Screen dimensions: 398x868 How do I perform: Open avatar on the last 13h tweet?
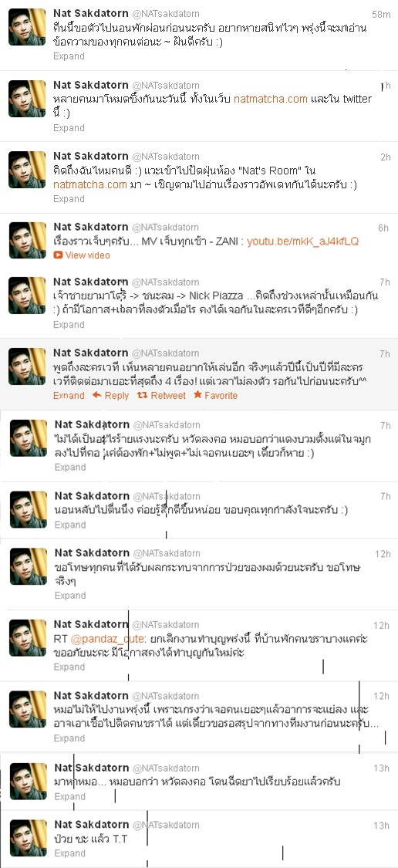click(x=29, y=838)
